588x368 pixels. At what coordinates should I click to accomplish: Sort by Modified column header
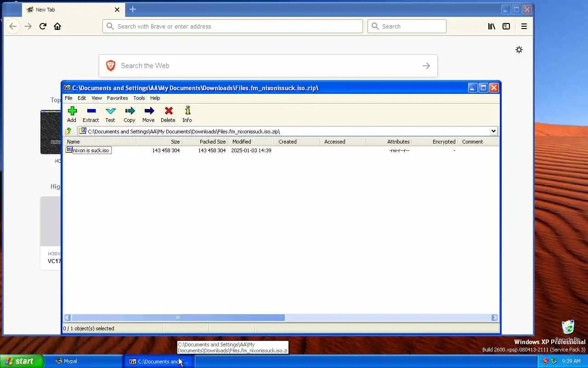(251, 142)
